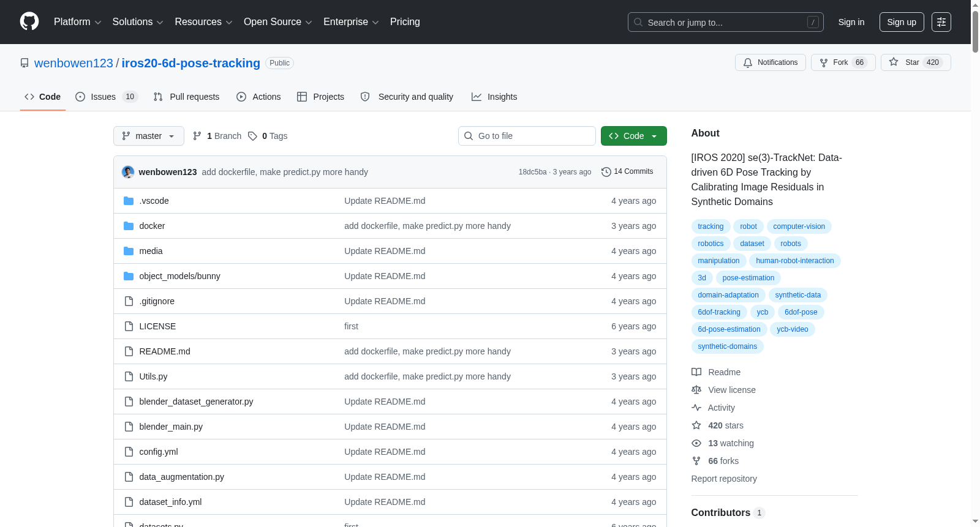The image size is (980, 527).
Task: Click the pose-estimation topic tag
Action: point(748,278)
